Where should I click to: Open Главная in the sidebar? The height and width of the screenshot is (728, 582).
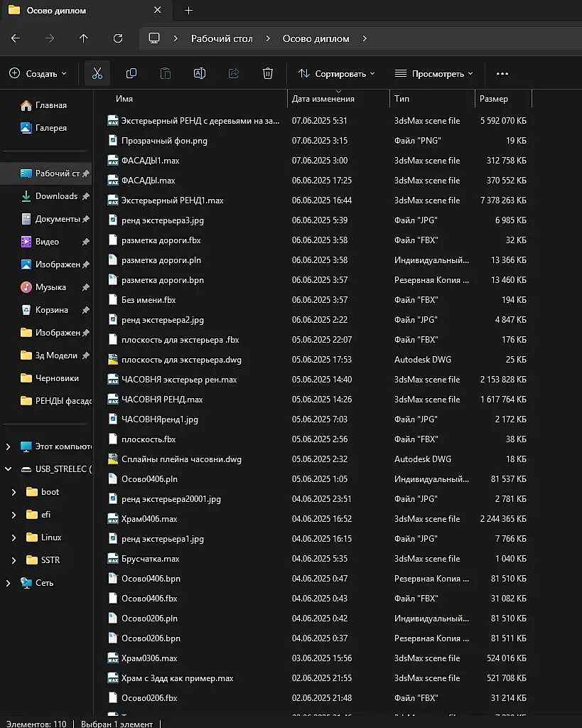pos(44,105)
